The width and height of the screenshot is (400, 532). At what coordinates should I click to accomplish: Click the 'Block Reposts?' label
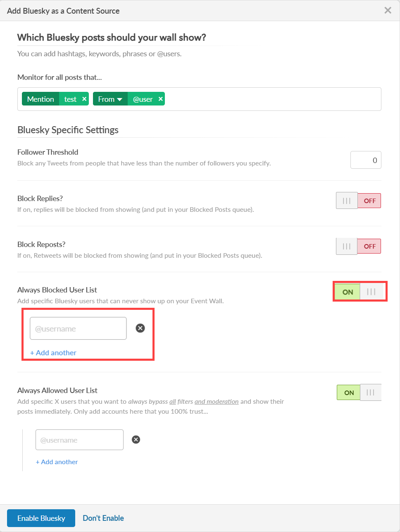tap(41, 244)
